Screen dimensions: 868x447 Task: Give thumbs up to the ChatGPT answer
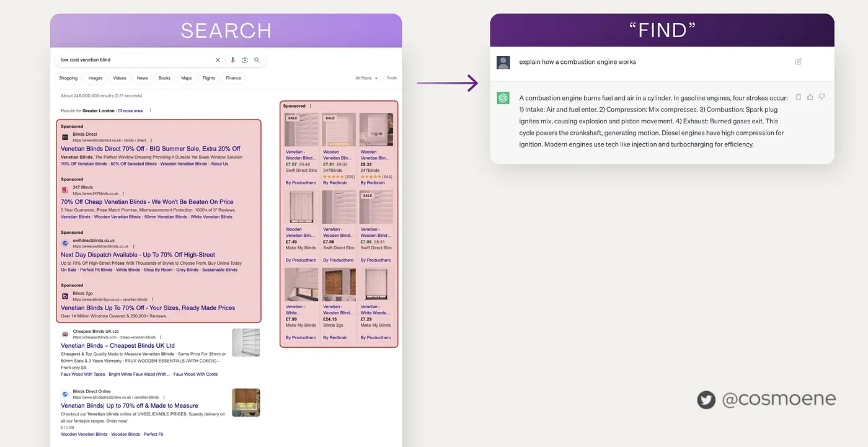(810, 97)
